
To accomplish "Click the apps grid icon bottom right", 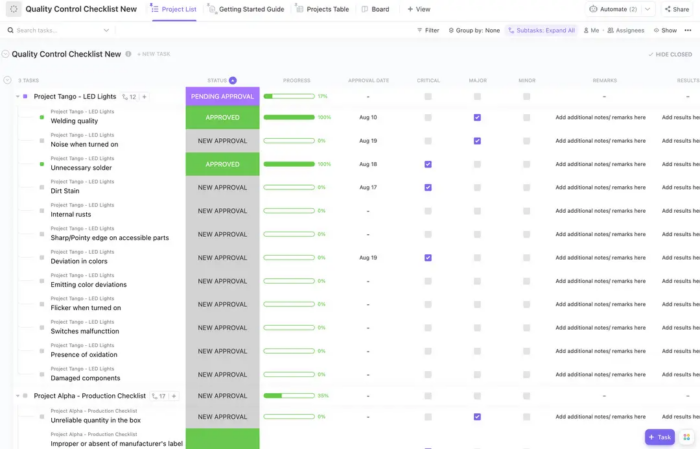I will [687, 437].
